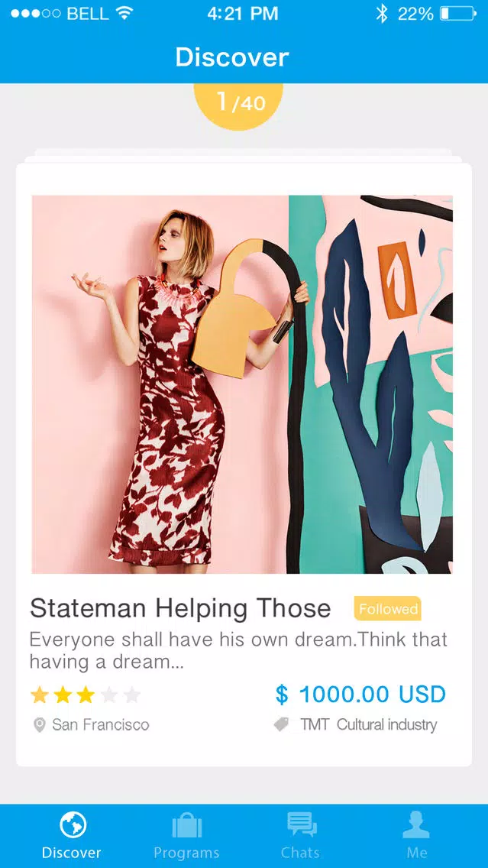
Task: Tap the Cultural industry tag
Action: coord(386,724)
